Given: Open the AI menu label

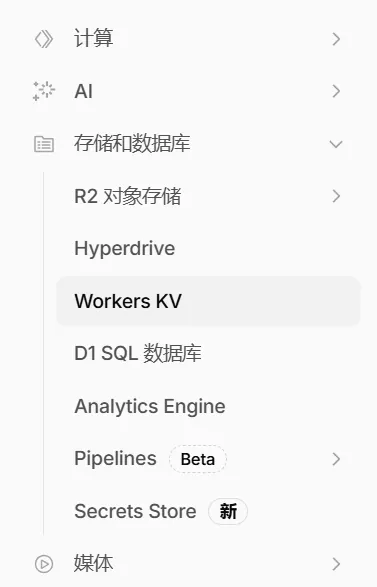Looking at the screenshot, I should pyautogui.click(x=83, y=91).
